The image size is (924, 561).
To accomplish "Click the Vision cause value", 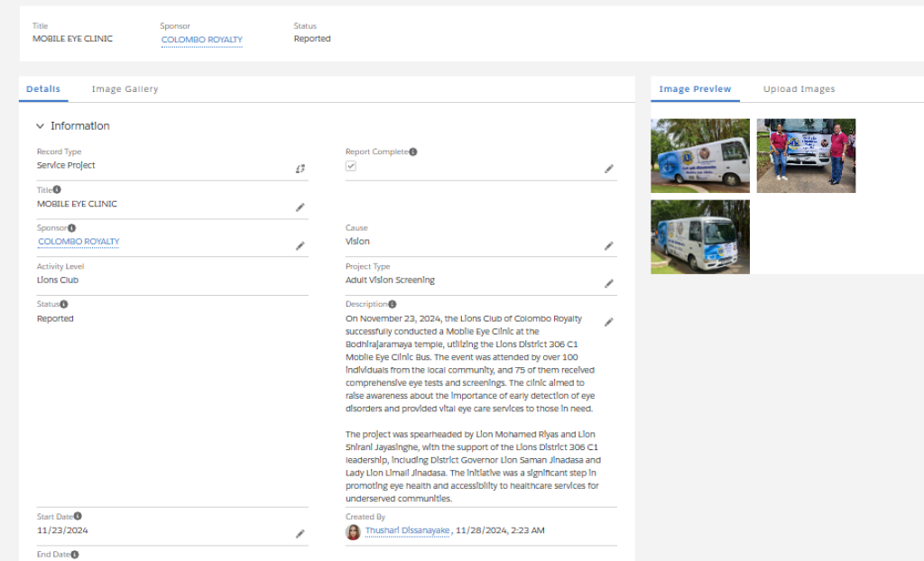I will tap(357, 242).
